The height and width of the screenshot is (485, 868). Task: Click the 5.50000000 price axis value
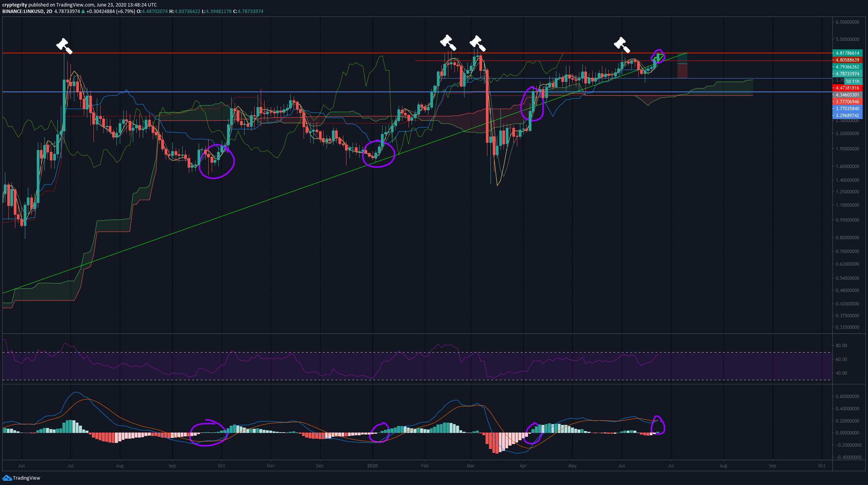(847, 39)
